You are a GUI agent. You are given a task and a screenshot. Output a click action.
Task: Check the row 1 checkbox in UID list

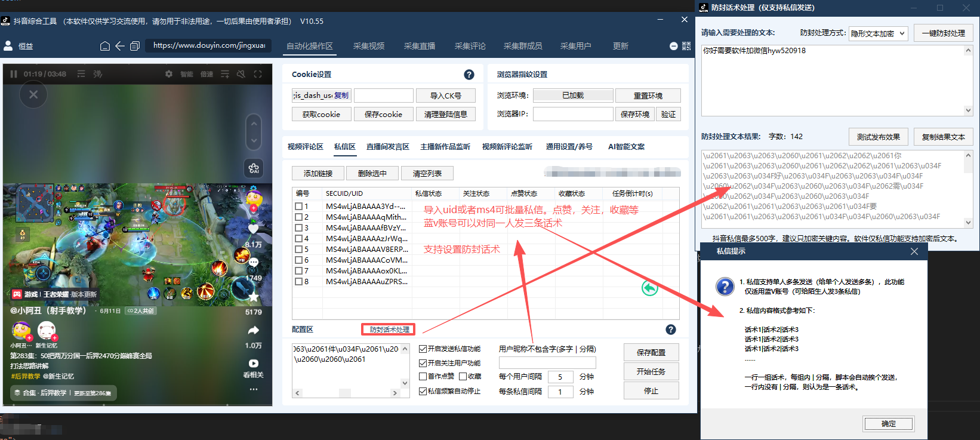point(299,206)
